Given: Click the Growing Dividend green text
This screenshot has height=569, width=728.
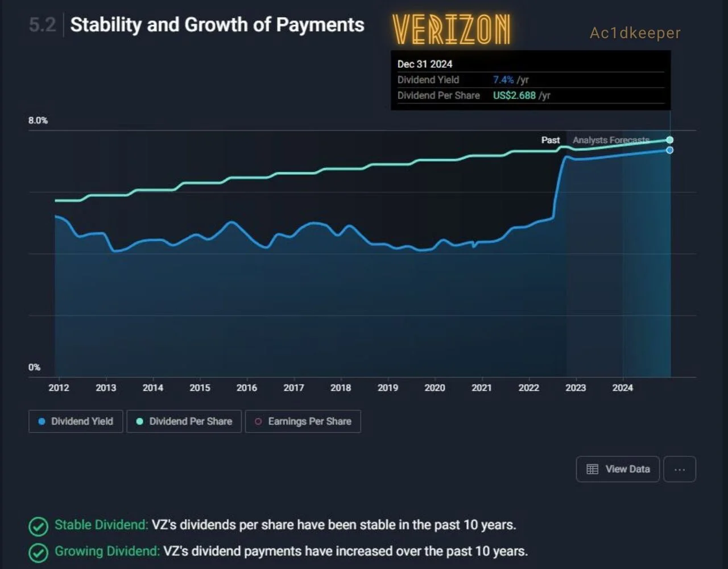Looking at the screenshot, I should coord(107,551).
